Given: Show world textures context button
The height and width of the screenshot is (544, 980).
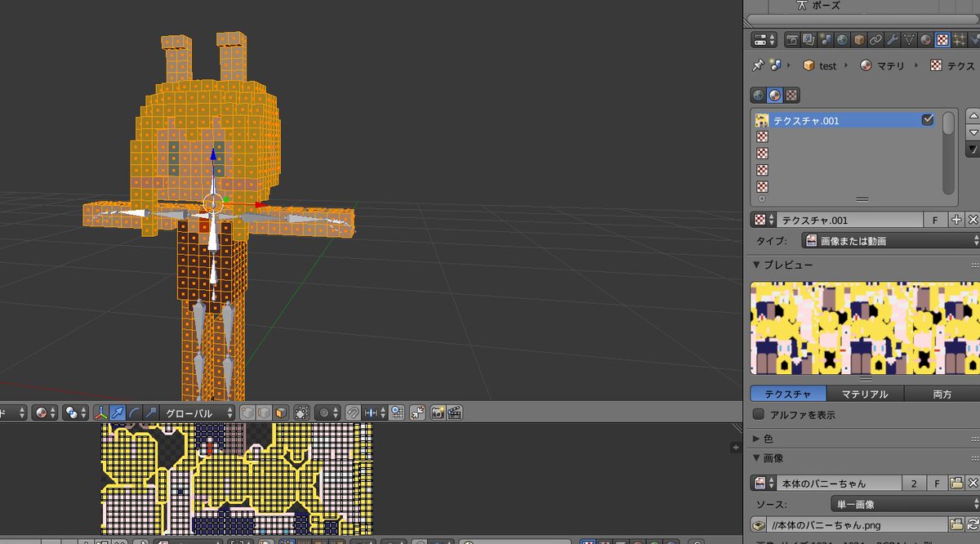Looking at the screenshot, I should 758,95.
